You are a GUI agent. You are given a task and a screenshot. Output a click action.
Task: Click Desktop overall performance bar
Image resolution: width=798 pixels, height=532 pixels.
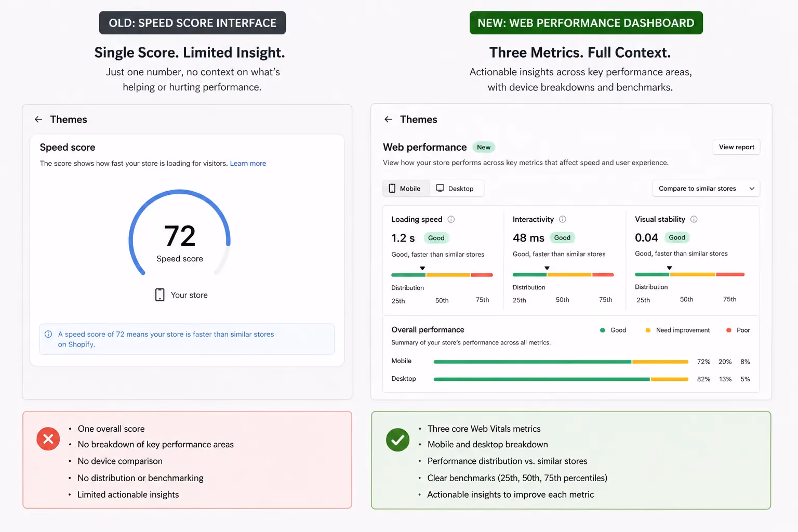[x=561, y=379]
